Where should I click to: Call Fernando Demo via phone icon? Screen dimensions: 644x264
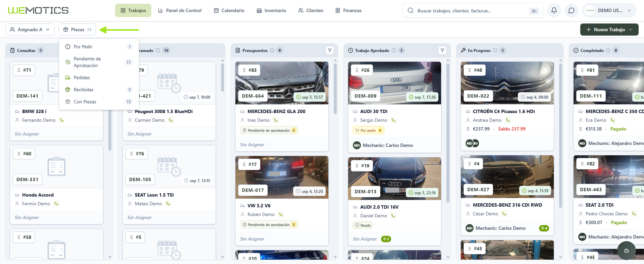62,120
